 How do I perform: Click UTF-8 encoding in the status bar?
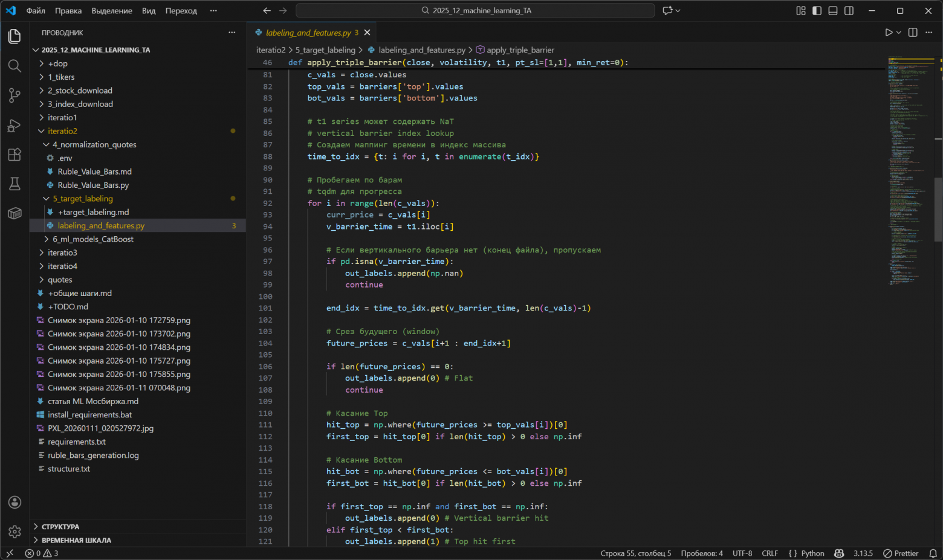pyautogui.click(x=742, y=553)
